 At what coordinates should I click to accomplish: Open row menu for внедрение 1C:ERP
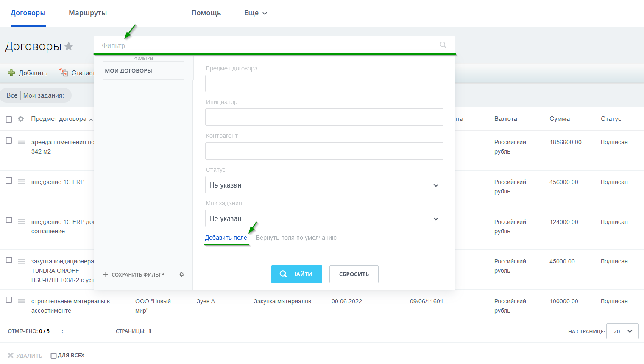[21, 182]
